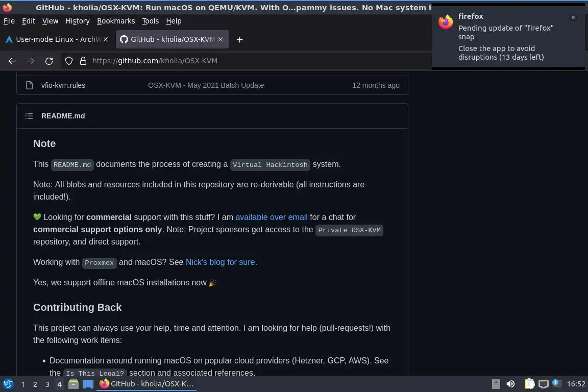The width and height of the screenshot is (588, 392).
Task: Dismiss the firefox snap update notification
Action: [573, 17]
